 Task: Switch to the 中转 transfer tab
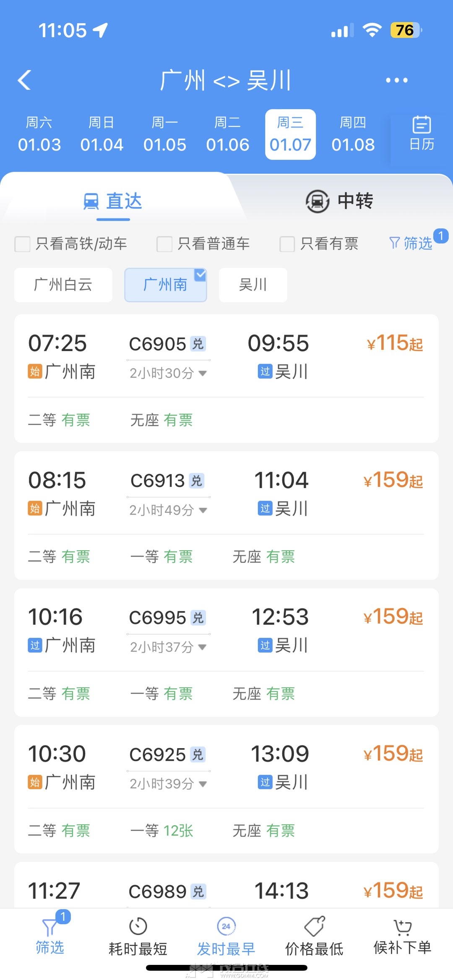339,201
